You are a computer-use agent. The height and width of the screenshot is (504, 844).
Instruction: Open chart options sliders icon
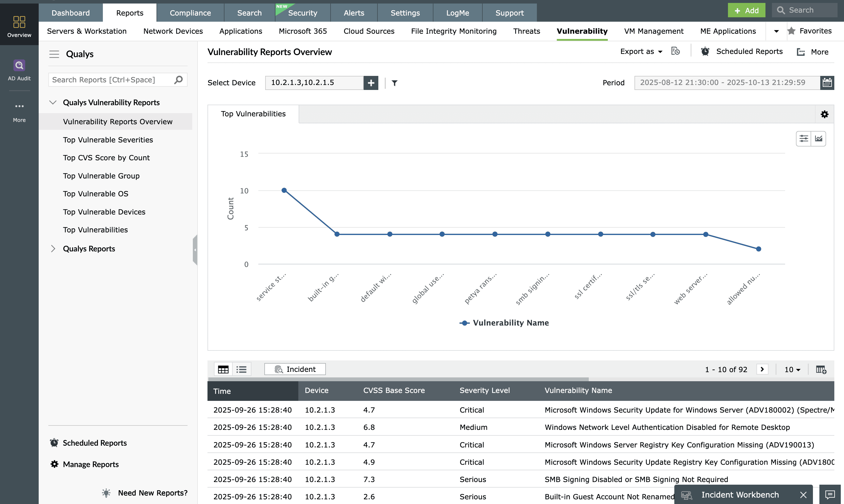(x=804, y=139)
